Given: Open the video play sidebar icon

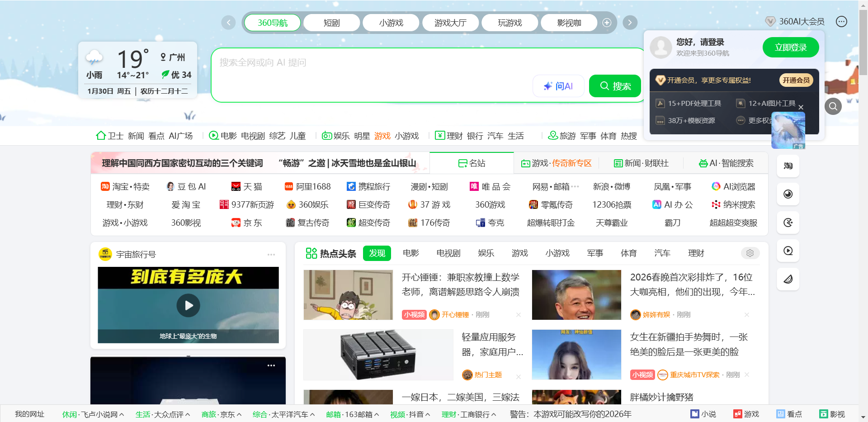Looking at the screenshot, I should pos(788,251).
